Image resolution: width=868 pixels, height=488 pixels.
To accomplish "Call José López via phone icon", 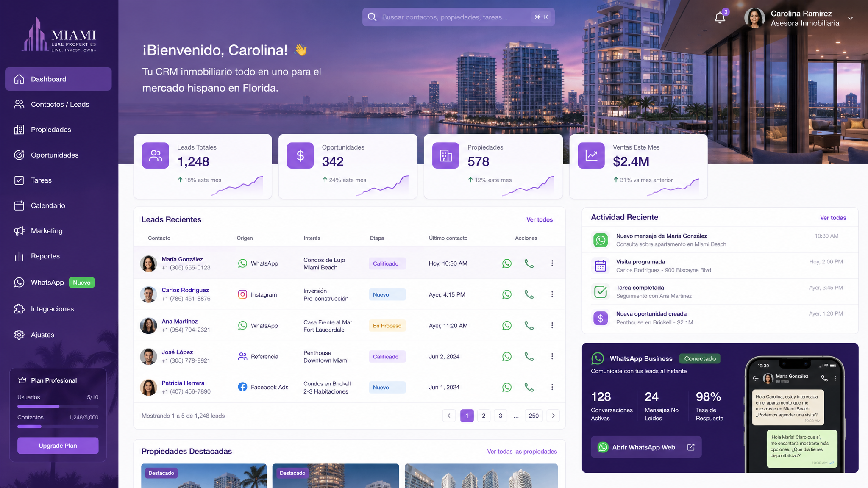I will [x=529, y=356].
